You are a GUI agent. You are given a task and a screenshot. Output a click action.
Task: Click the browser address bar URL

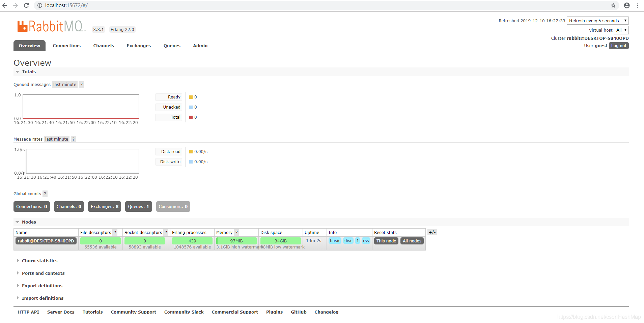(x=66, y=5)
